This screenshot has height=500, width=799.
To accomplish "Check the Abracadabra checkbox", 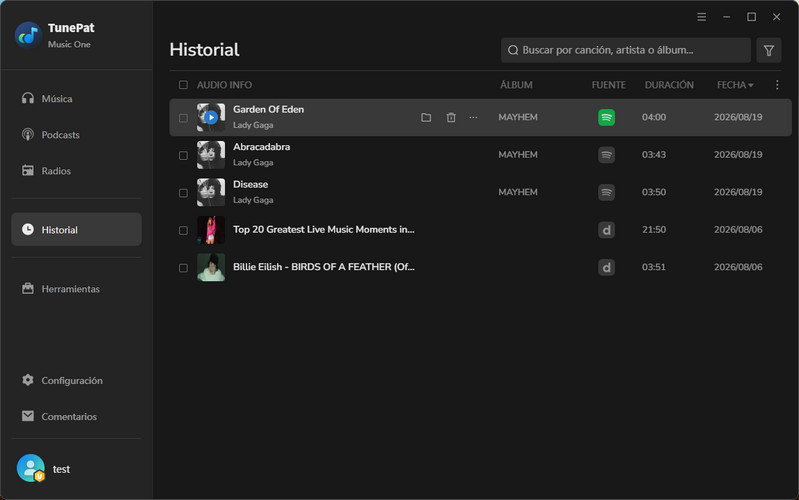I will (x=183, y=155).
